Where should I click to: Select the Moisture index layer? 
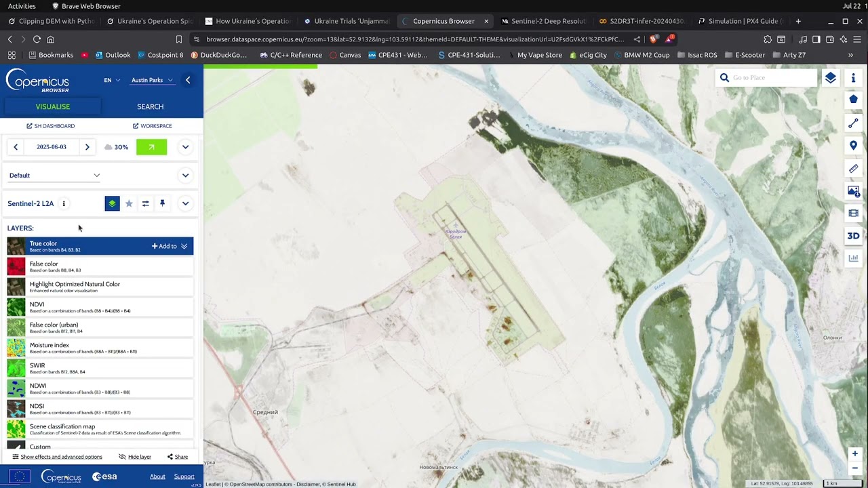pos(100,348)
